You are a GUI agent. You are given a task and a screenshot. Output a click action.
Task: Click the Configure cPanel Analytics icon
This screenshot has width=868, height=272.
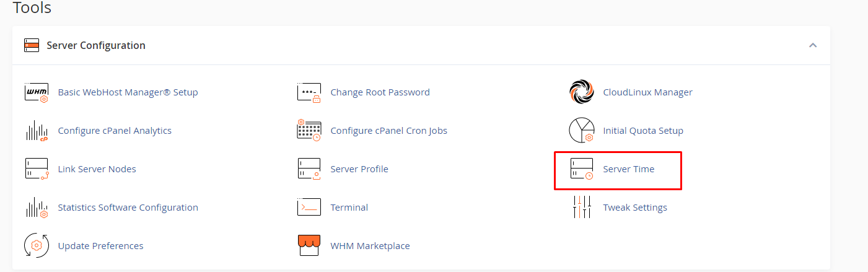tap(37, 131)
